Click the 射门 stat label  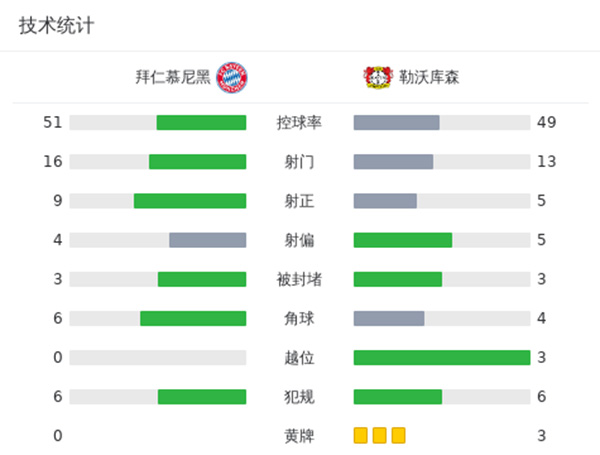click(299, 162)
